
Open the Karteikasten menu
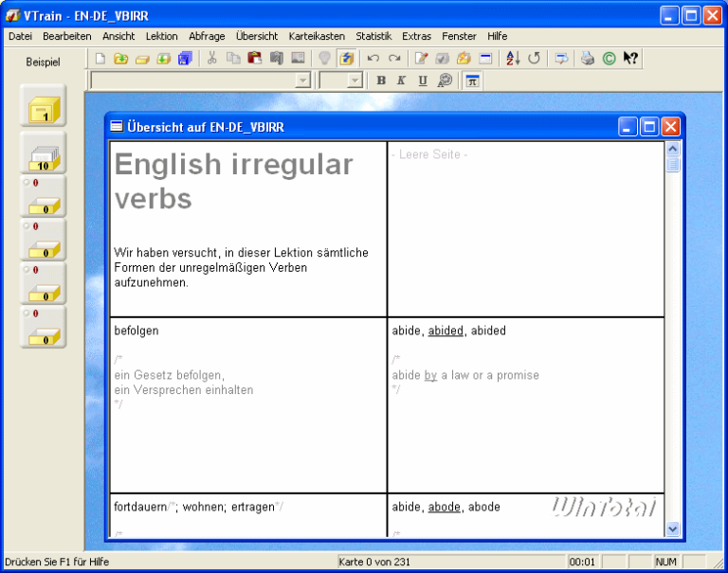pyautogui.click(x=317, y=36)
